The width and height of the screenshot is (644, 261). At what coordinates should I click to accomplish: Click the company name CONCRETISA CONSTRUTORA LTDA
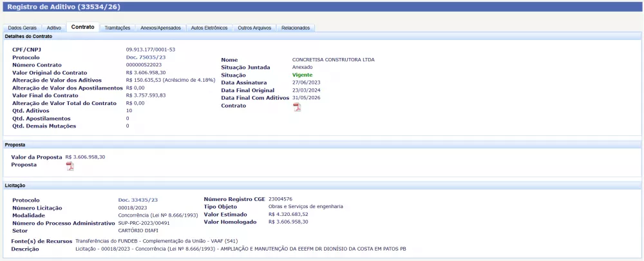coord(333,60)
